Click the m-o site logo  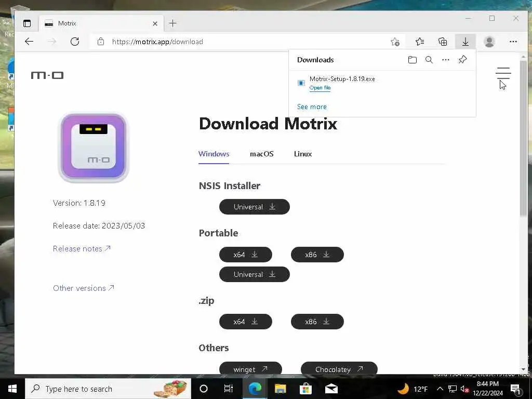coord(47,75)
